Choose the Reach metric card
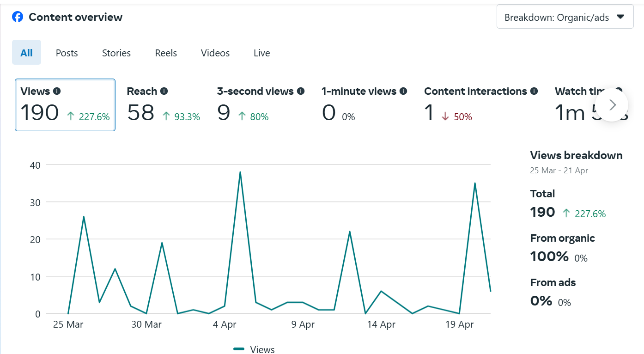 (x=163, y=105)
